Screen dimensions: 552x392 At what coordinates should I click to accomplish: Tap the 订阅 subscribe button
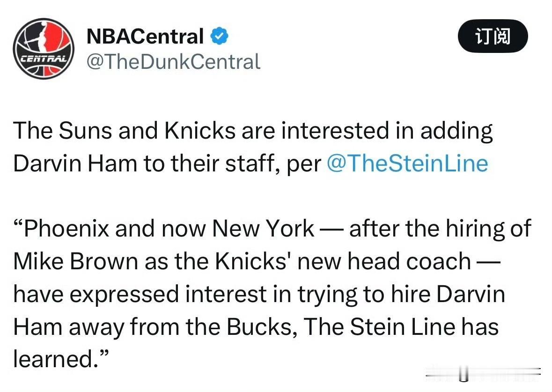click(x=493, y=36)
